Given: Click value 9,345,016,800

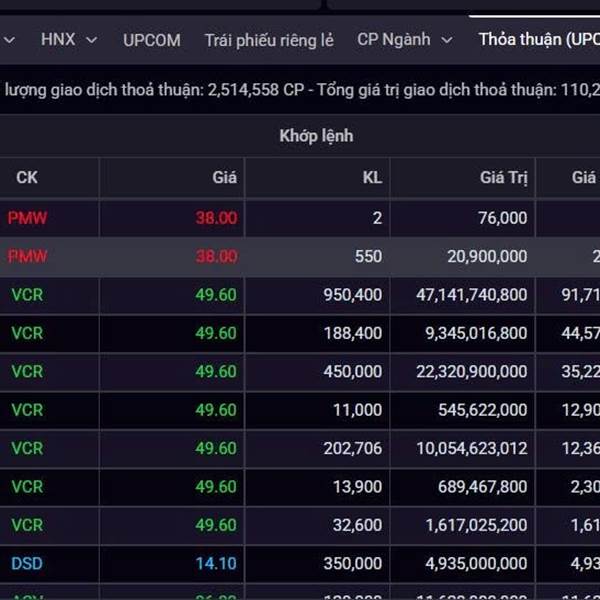Looking at the screenshot, I should click(476, 333).
